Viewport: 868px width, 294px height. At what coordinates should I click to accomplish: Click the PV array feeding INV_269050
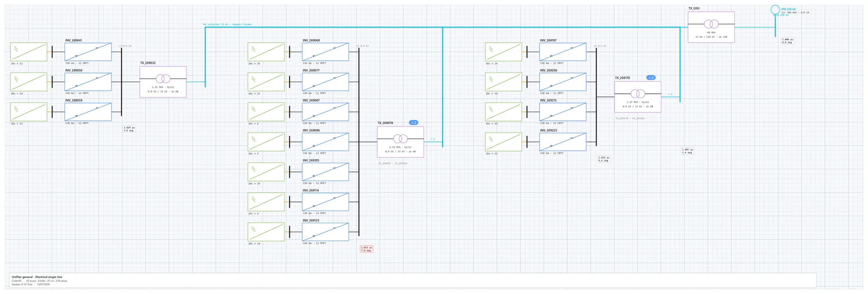29,82
